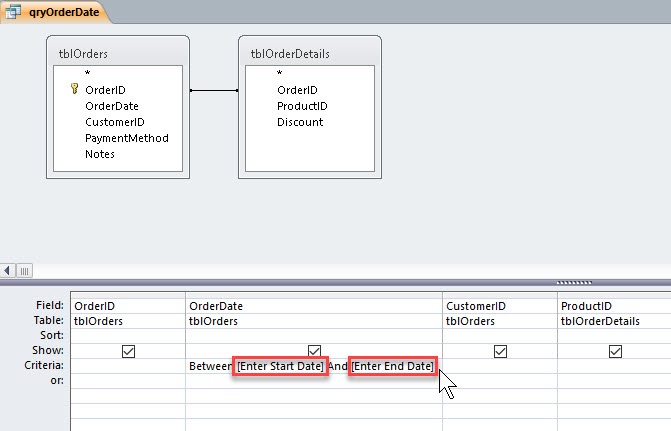Click the OrderID column selector bar

pos(128,295)
